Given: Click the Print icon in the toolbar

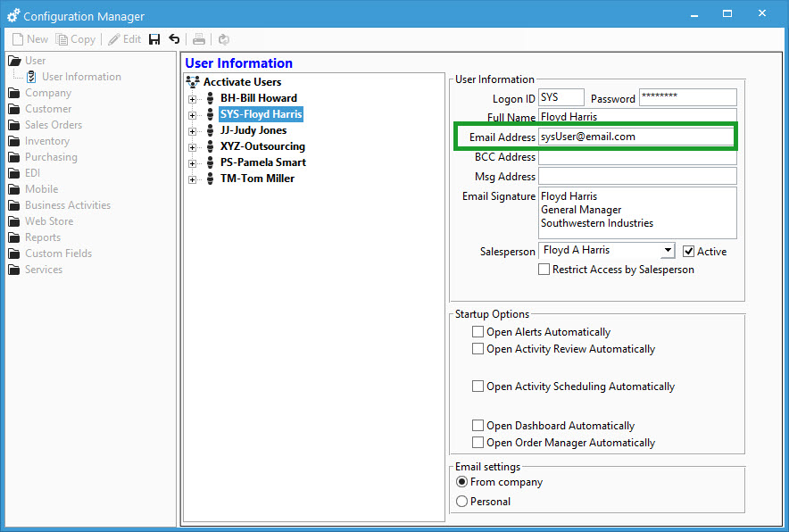Looking at the screenshot, I should pos(199,38).
